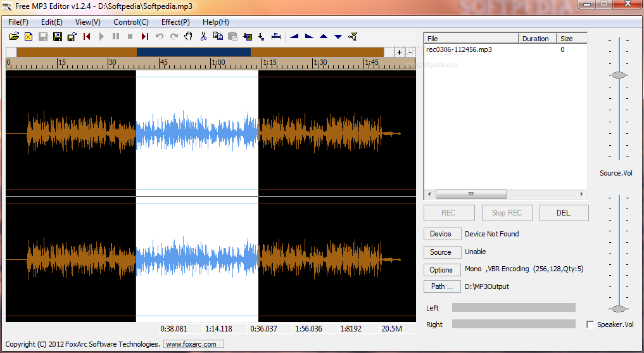
Task: Click the DEL. button to delete a recording
Action: (x=564, y=213)
